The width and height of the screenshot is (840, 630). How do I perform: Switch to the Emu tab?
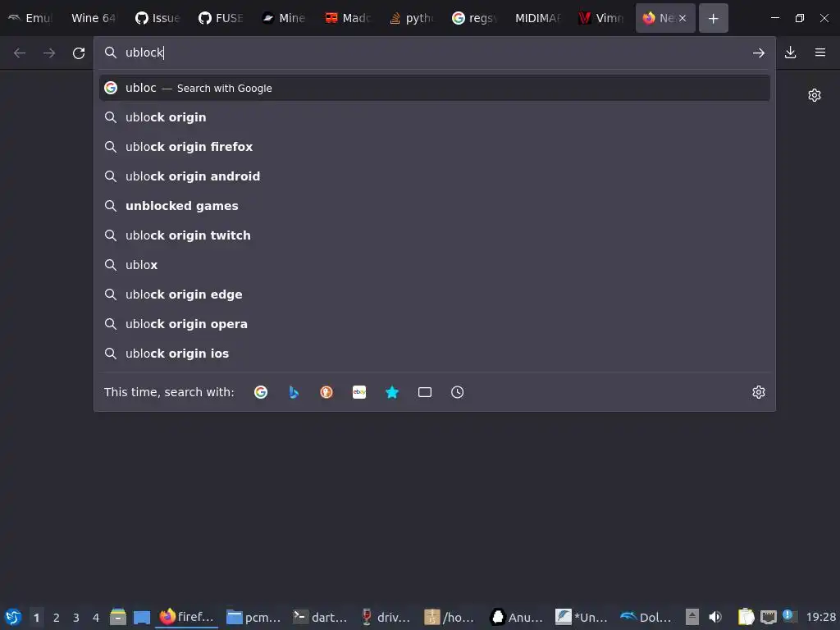coord(30,18)
